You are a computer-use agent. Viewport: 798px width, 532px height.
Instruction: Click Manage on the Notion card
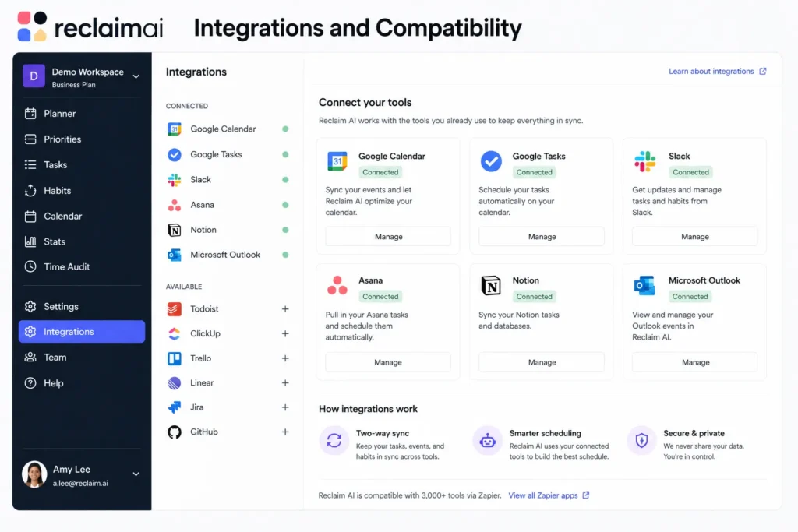(542, 362)
